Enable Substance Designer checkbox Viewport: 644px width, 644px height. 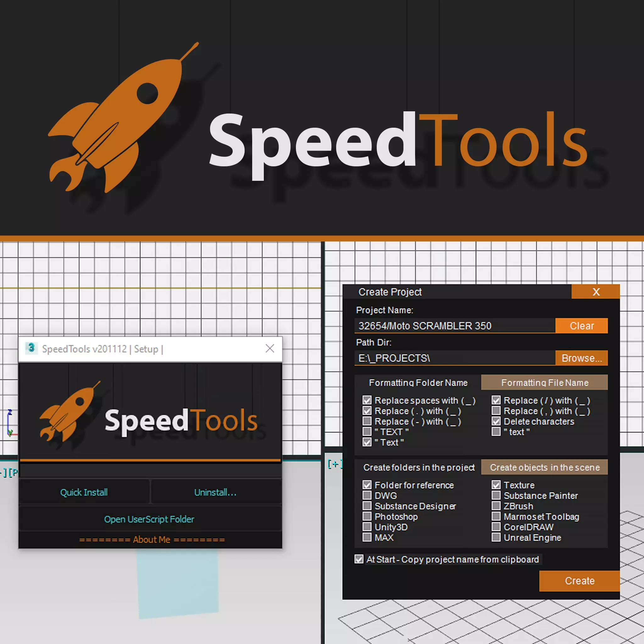tap(367, 506)
